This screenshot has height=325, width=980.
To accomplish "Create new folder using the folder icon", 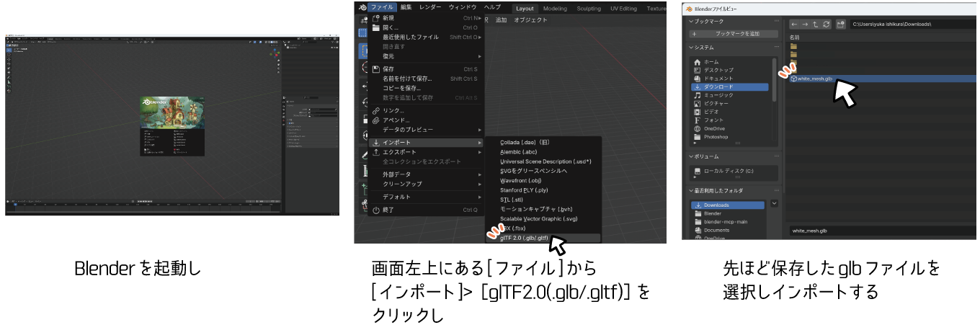I will click(840, 24).
